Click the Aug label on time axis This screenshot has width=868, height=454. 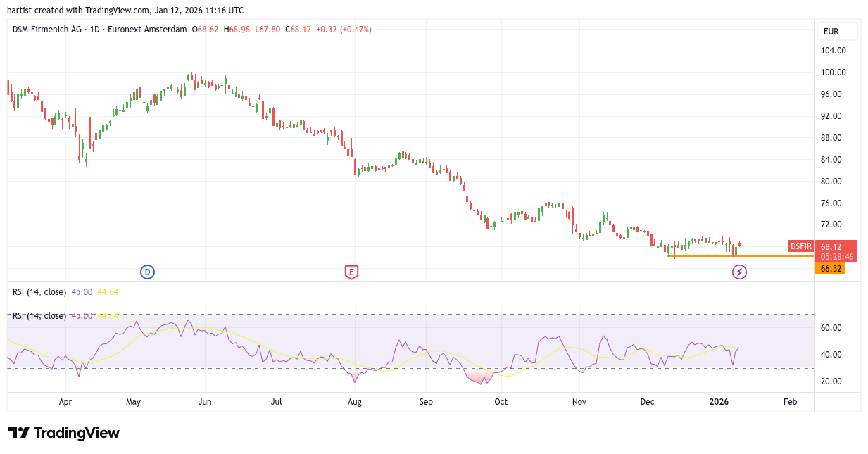click(354, 402)
